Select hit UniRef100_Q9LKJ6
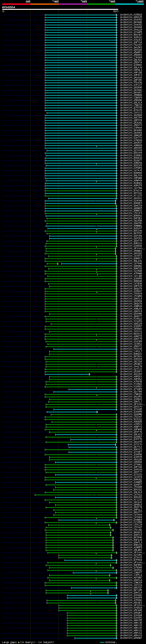Viewport: 146px width, 644px height. tap(131, 67)
